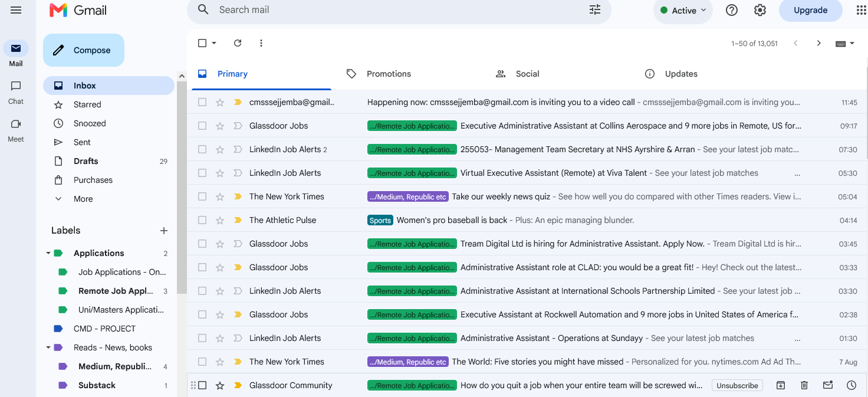Select the cmsssejjemba video call email checkbox
Viewport: 868px width, 397px height.
click(202, 102)
